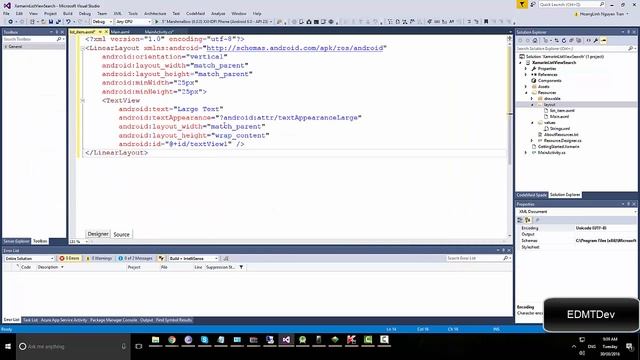Click the notifications flag icon in title bar

[522, 4]
